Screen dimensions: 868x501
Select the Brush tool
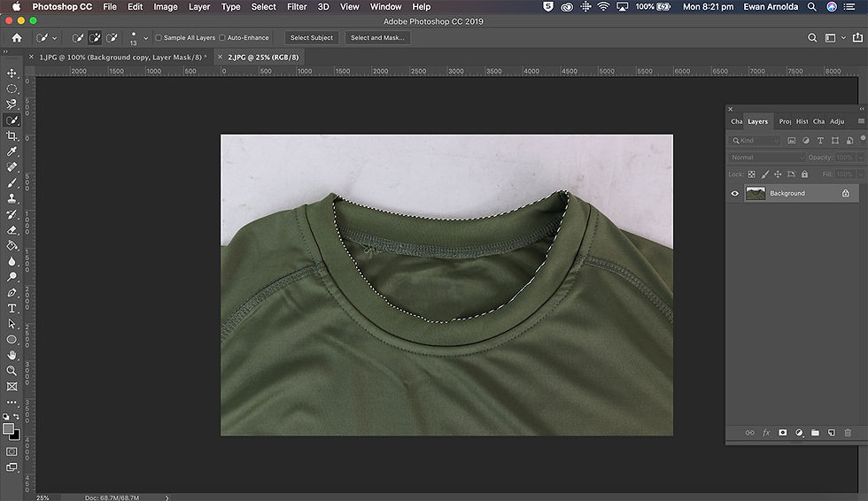coord(12,182)
